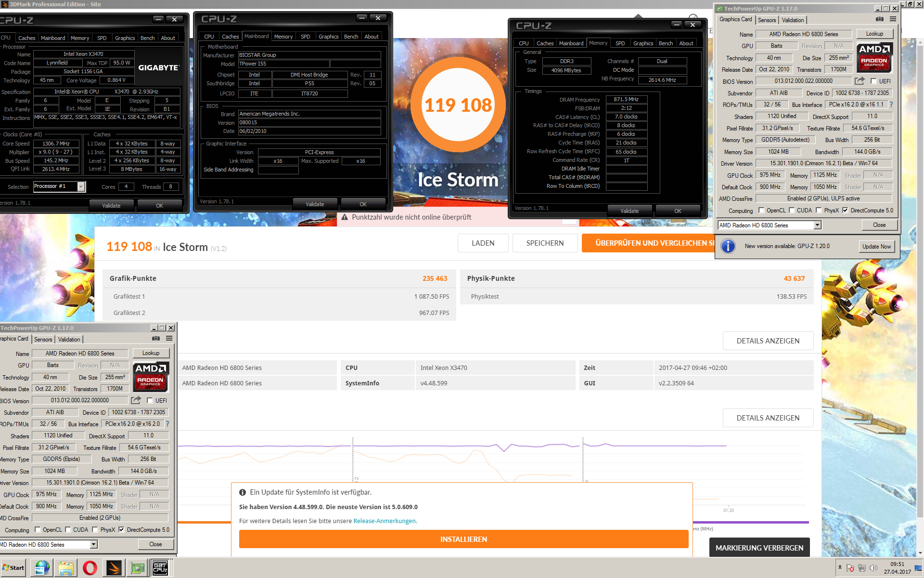This screenshot has height=578, width=924.
Task: Open the Start menu
Action: coord(13,568)
